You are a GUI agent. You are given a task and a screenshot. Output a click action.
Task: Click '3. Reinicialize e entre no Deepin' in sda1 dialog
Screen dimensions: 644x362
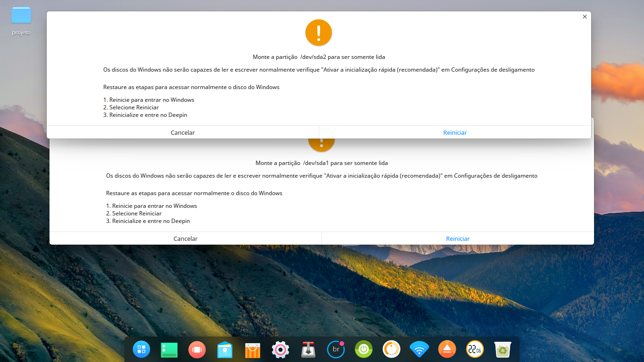point(148,221)
